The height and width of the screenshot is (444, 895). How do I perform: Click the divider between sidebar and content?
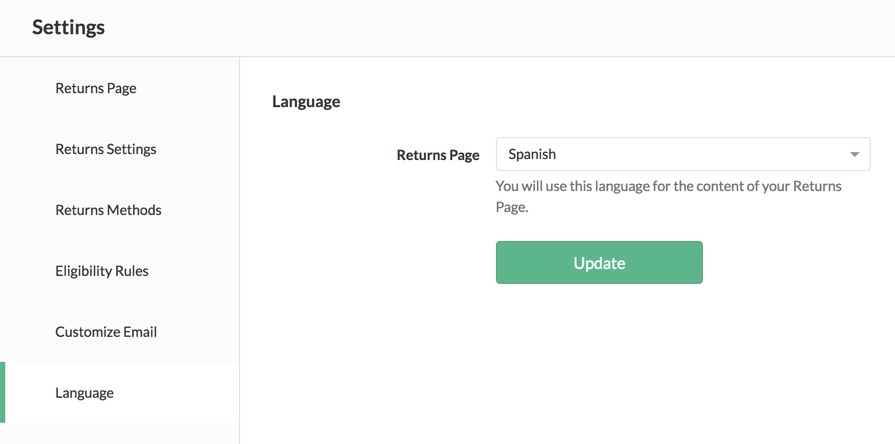point(240,250)
